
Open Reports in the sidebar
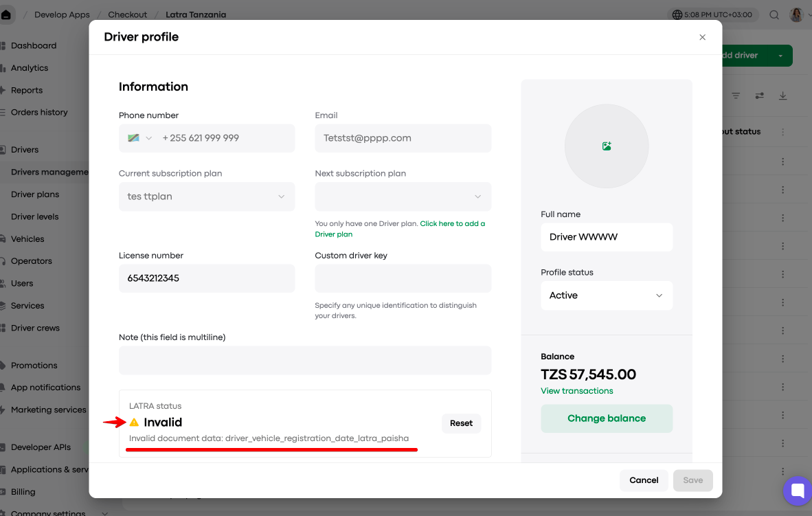coord(27,90)
